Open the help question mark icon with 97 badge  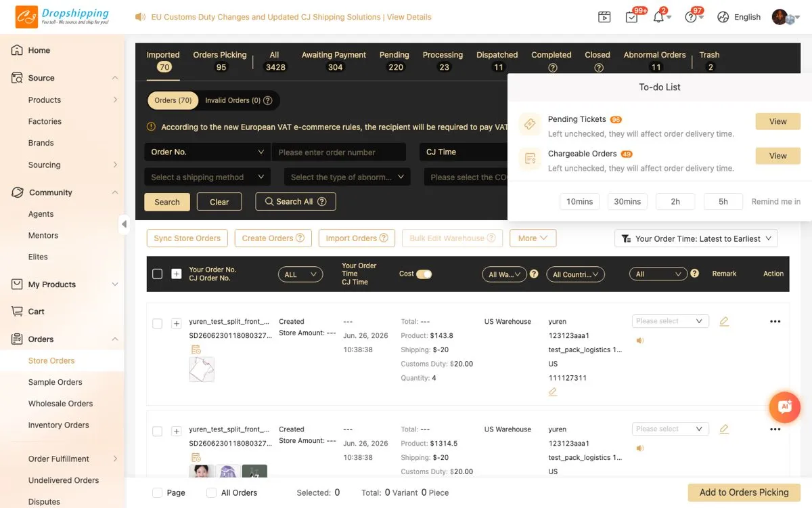point(690,17)
